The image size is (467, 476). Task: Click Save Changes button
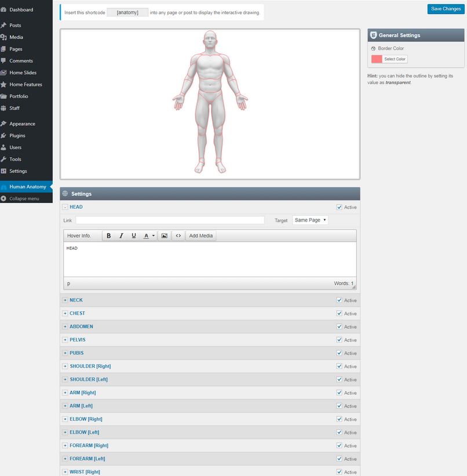coord(446,9)
